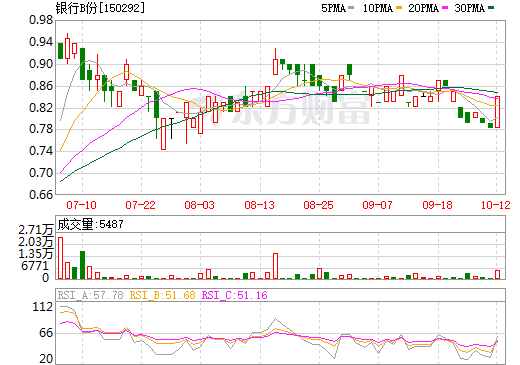The height and width of the screenshot is (365, 520).
Task: Click the 20PMA magenta legend swatch
Action: pyautogui.click(x=445, y=7)
